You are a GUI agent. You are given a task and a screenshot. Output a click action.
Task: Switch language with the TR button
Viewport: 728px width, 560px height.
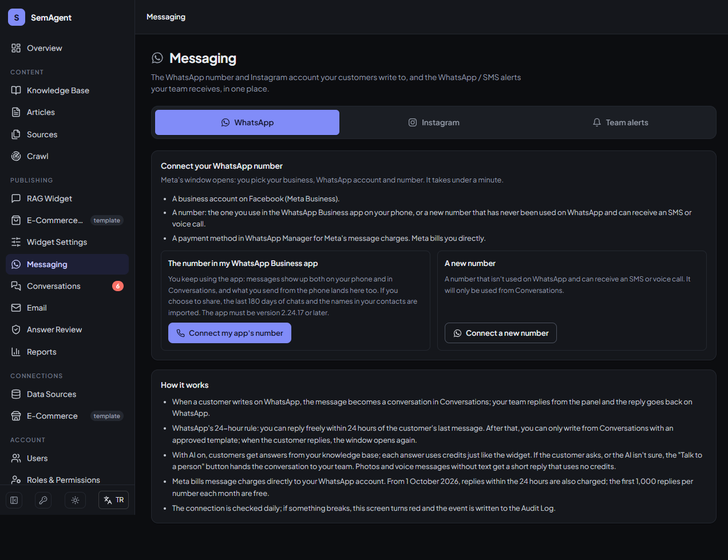tap(113, 500)
